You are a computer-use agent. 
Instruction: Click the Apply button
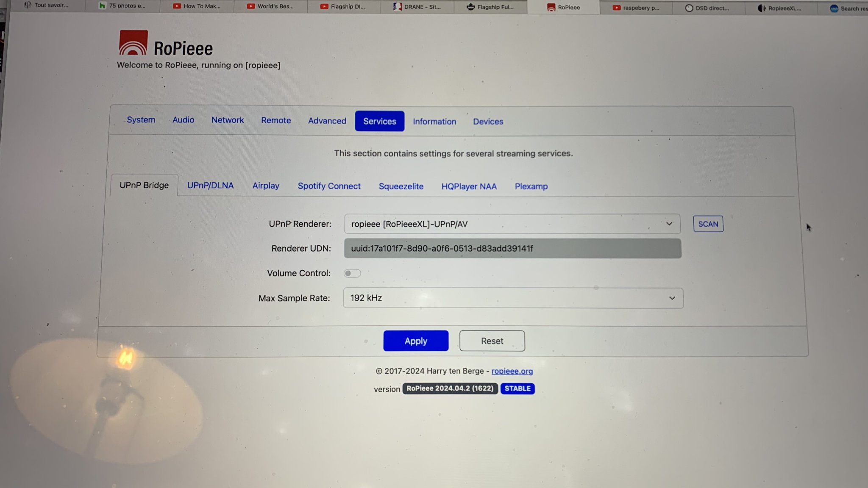click(x=416, y=341)
